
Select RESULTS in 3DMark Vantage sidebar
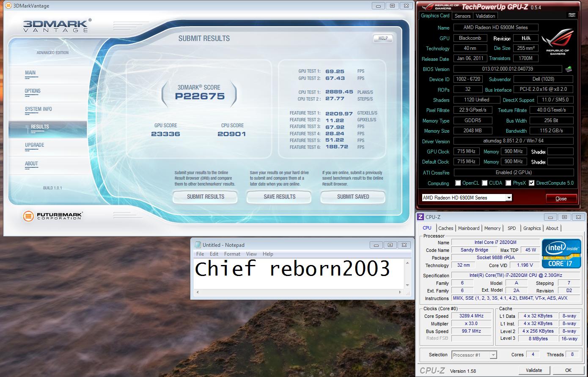[x=48, y=129]
